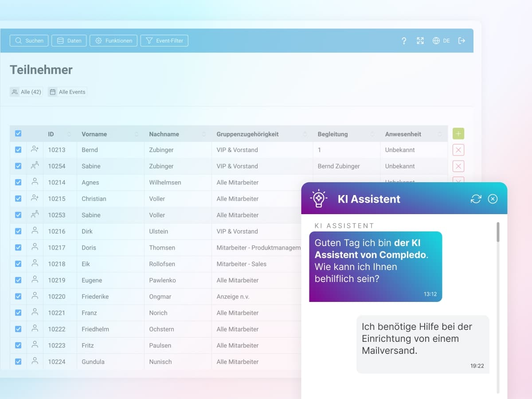Open the Suchen search button
532x399 pixels.
[x=29, y=41]
